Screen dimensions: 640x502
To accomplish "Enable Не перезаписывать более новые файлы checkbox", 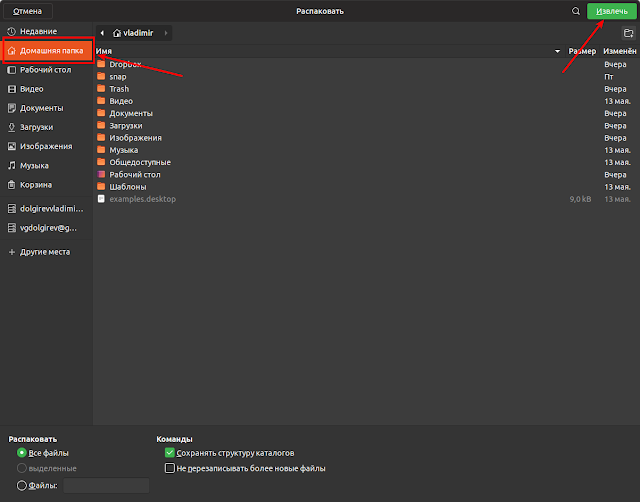I will click(170, 468).
